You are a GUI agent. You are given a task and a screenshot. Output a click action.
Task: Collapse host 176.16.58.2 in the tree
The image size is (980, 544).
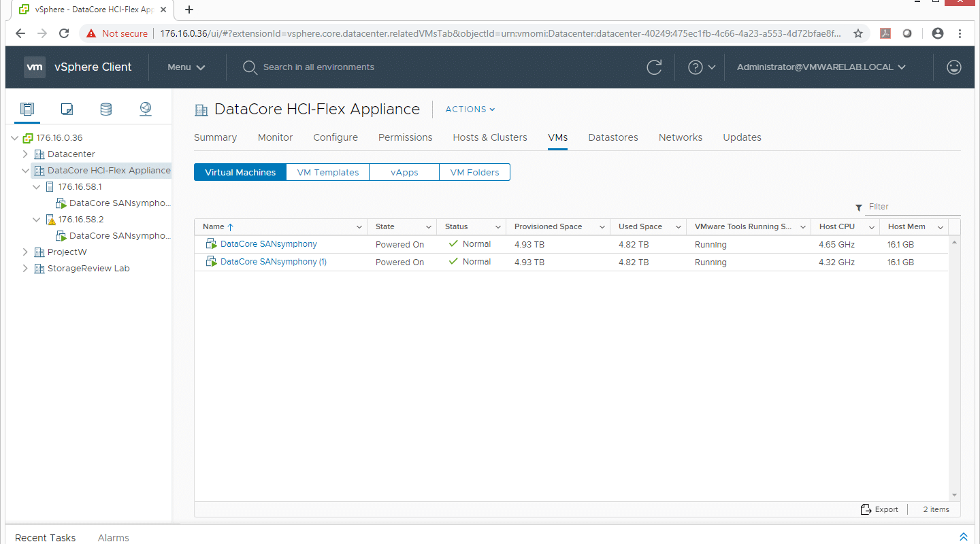[37, 220]
